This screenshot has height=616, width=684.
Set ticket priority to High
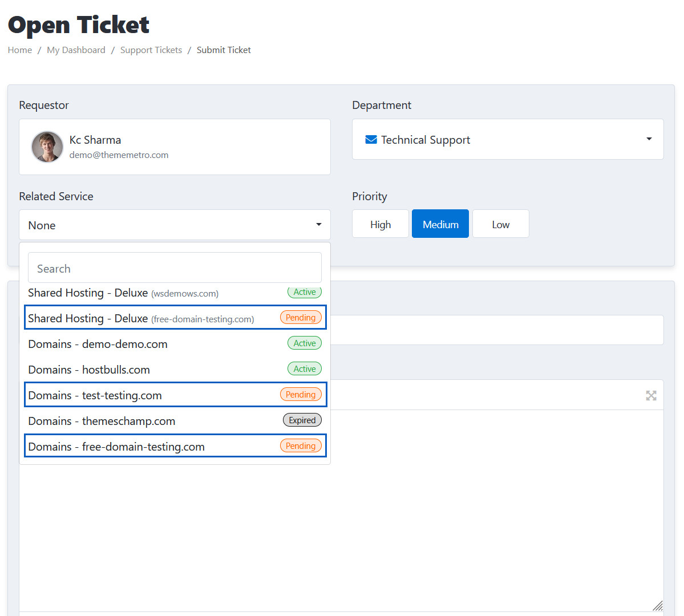pyautogui.click(x=381, y=224)
